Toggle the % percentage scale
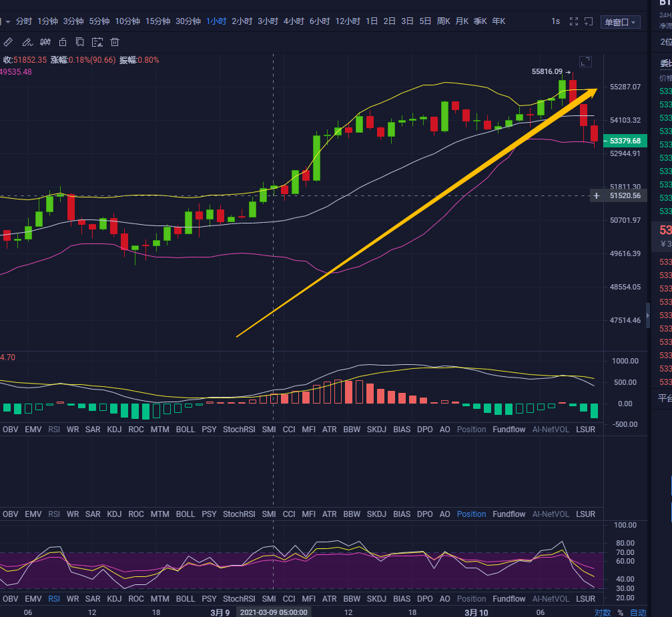672x617 pixels. click(620, 613)
